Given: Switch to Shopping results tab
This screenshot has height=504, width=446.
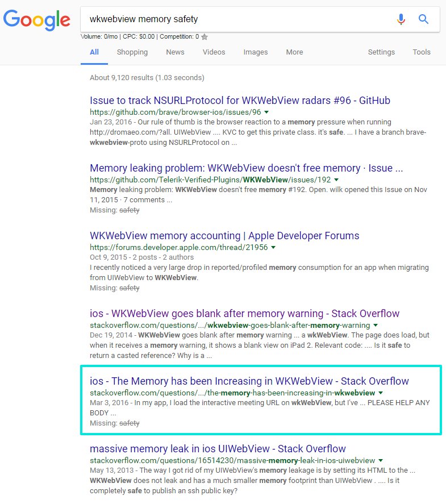Looking at the screenshot, I should (132, 52).
